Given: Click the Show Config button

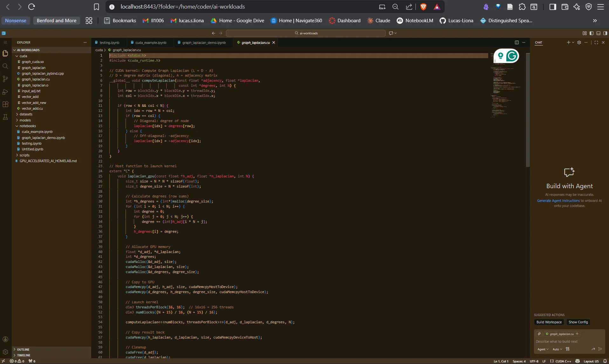Looking at the screenshot, I should tap(578, 322).
